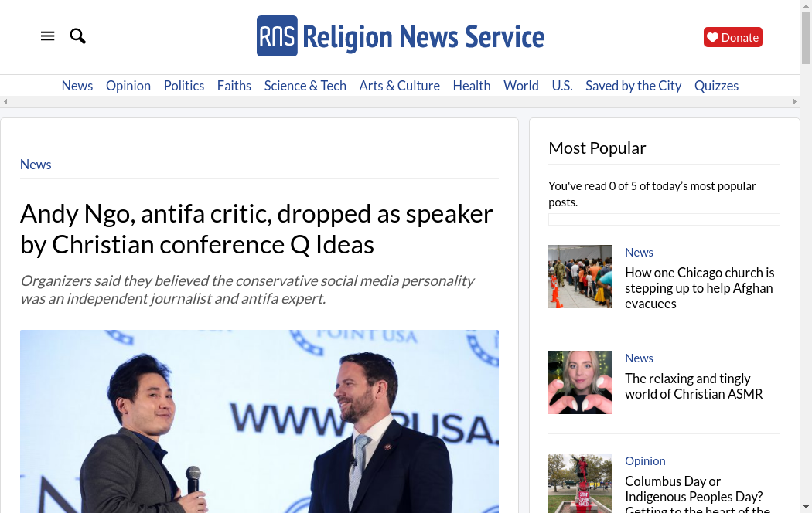
Task: Click the search magnifier icon
Action: click(77, 36)
